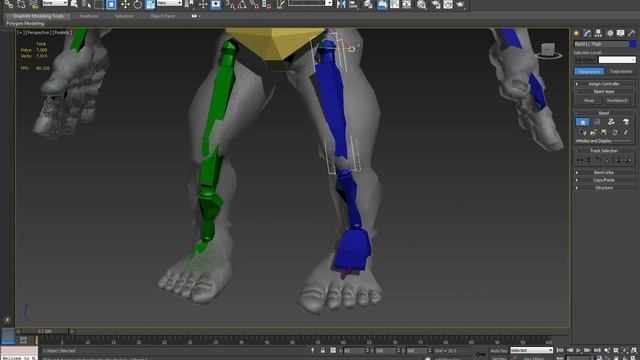
Task: Toggle the Window/Crossing selection button
Action: (x=111, y=4)
